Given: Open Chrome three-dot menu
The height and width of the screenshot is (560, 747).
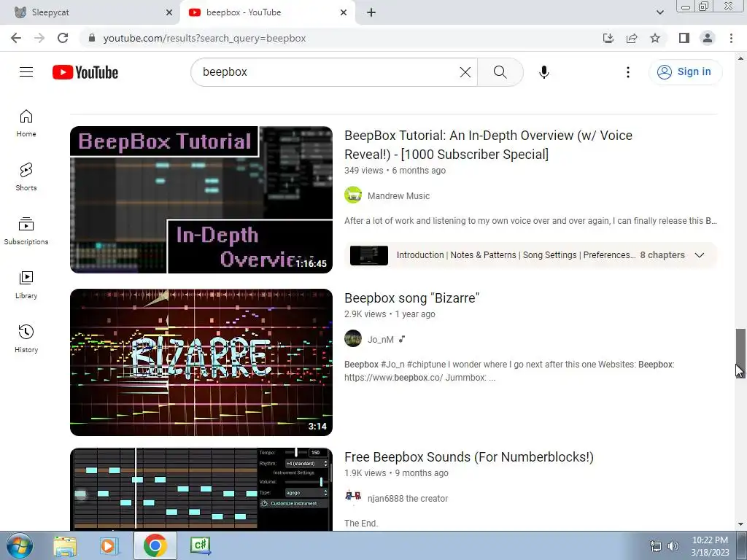Looking at the screenshot, I should [x=731, y=38].
